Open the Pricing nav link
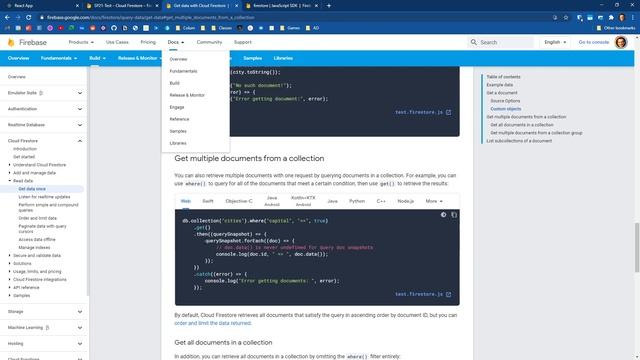This screenshot has width=640, height=360. (148, 42)
